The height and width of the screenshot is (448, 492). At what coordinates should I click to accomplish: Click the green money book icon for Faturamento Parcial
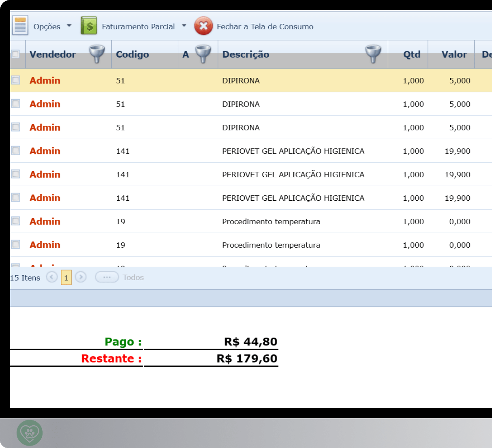pyautogui.click(x=88, y=25)
